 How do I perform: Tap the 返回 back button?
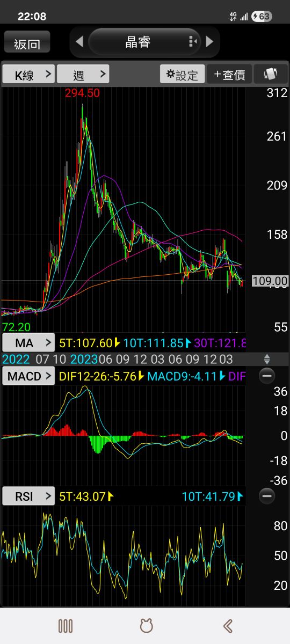point(27,42)
